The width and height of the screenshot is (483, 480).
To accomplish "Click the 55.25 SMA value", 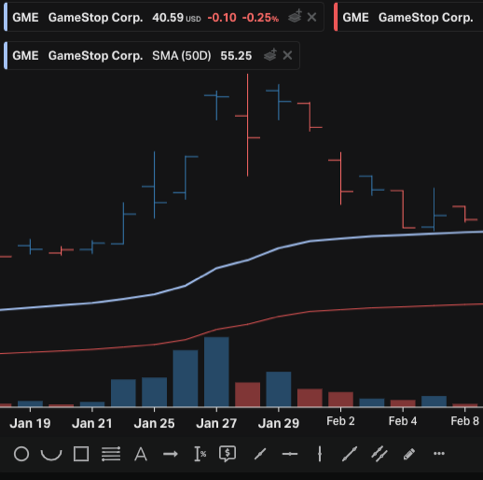I will coord(236,56).
